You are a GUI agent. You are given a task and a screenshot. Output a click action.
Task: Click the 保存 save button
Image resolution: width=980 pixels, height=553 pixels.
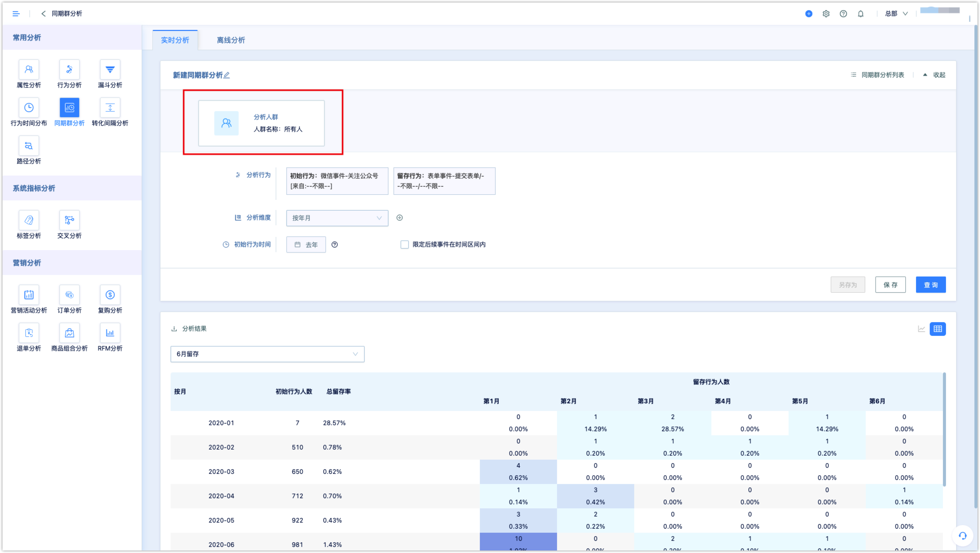(890, 285)
